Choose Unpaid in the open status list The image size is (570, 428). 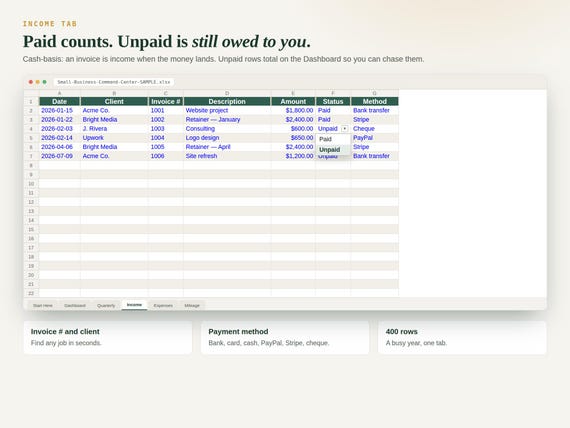pos(333,149)
